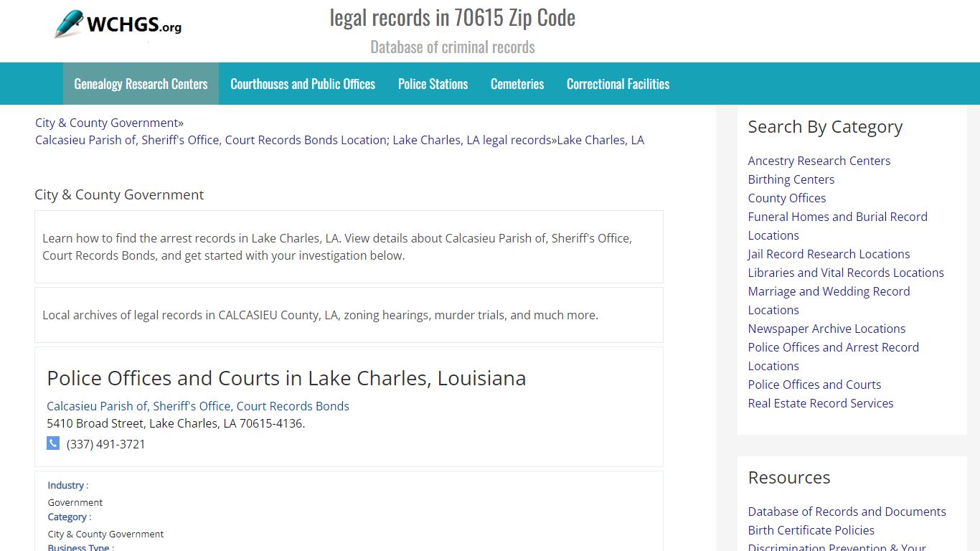This screenshot has width=980, height=551.
Task: Open Cemeteries menu item
Action: (517, 84)
